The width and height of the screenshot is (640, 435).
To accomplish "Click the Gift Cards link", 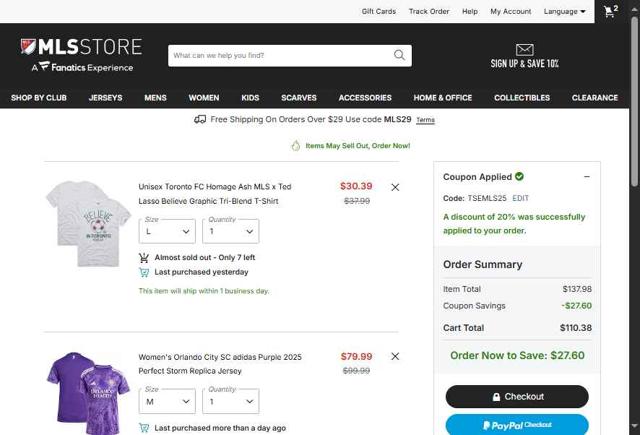I will [379, 11].
